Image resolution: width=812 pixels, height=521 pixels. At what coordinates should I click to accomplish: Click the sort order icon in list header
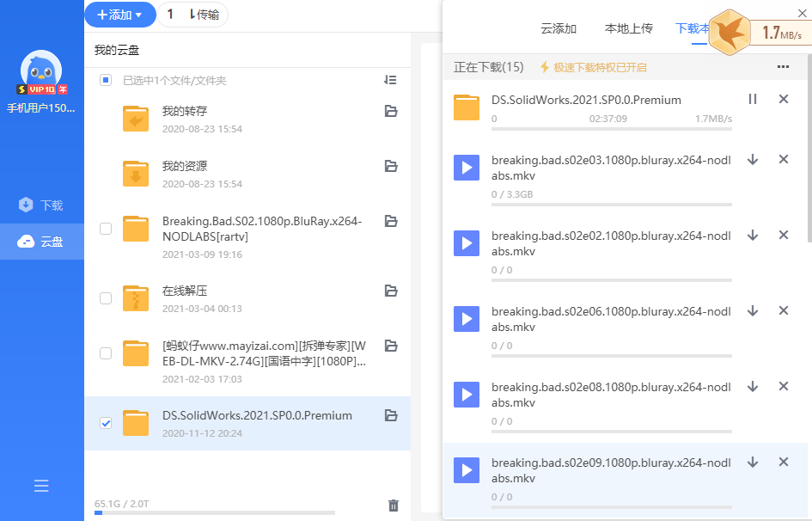390,80
